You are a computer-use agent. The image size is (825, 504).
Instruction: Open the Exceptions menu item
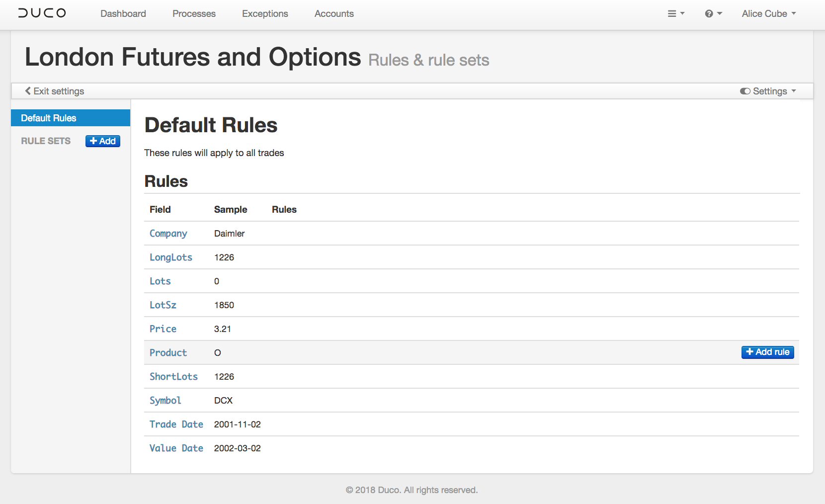pos(265,13)
